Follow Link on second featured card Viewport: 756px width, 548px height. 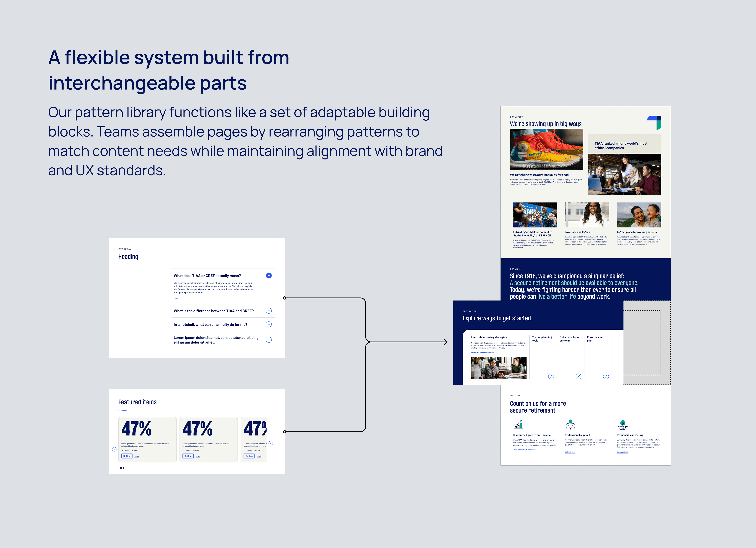(x=198, y=456)
